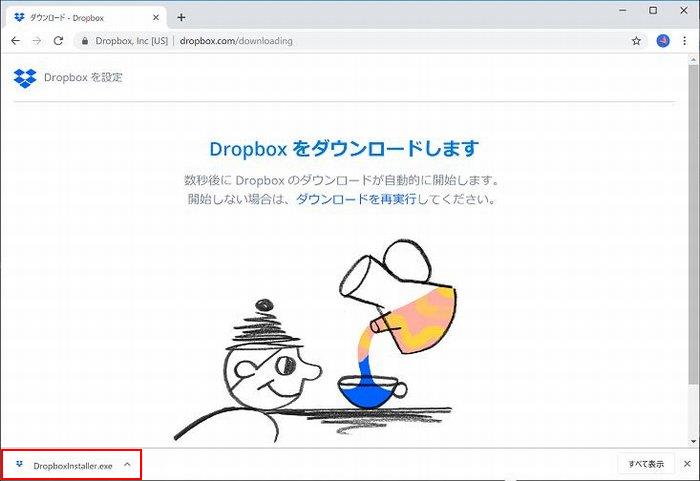This screenshot has height=481, width=700.
Task: Click the Dropbox logo in the header
Action: pos(25,78)
